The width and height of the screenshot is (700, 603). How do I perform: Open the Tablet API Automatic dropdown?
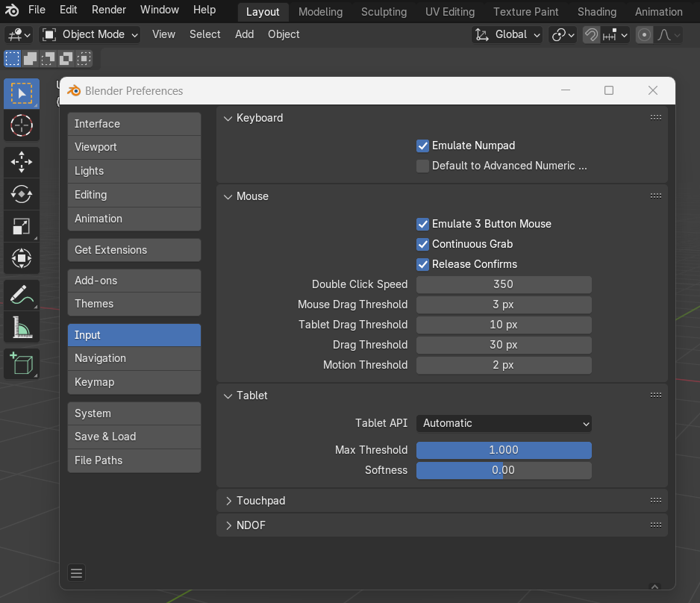pos(504,423)
